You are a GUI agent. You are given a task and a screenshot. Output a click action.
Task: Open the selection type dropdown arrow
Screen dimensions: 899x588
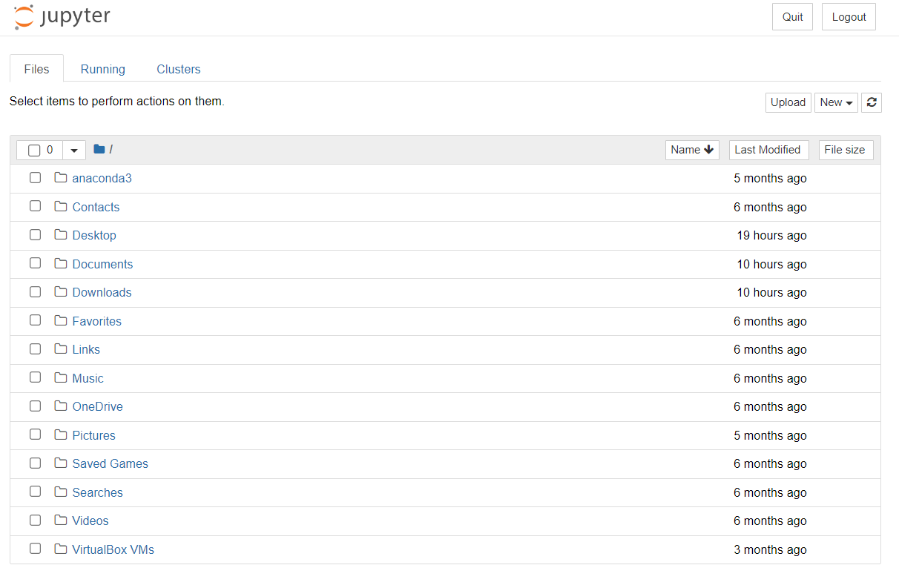point(74,150)
